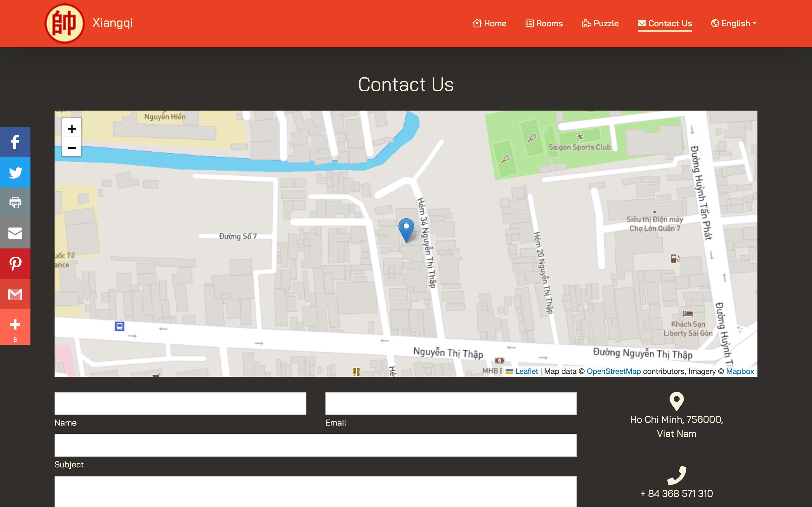Navigate to the Puzzle page
The width and height of the screenshot is (812, 507).
click(x=600, y=23)
